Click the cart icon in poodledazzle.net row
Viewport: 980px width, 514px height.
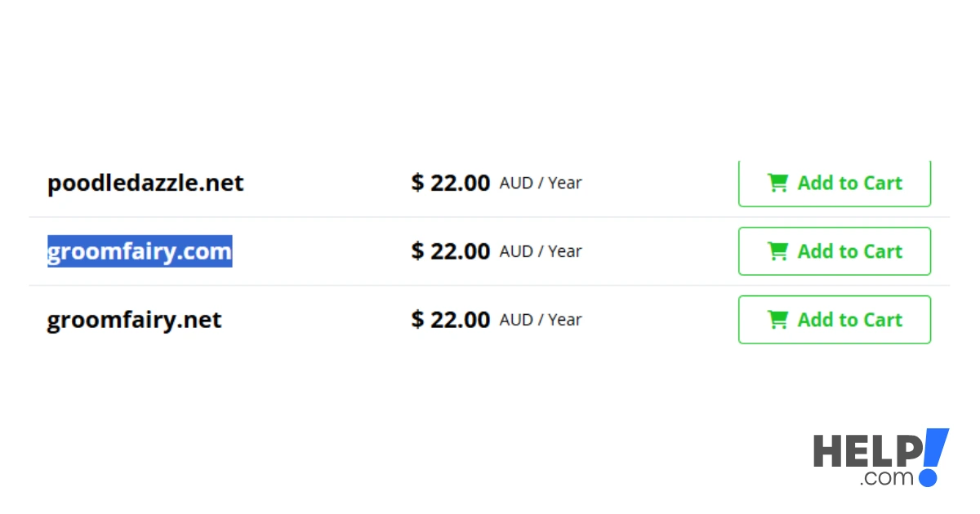(x=777, y=183)
